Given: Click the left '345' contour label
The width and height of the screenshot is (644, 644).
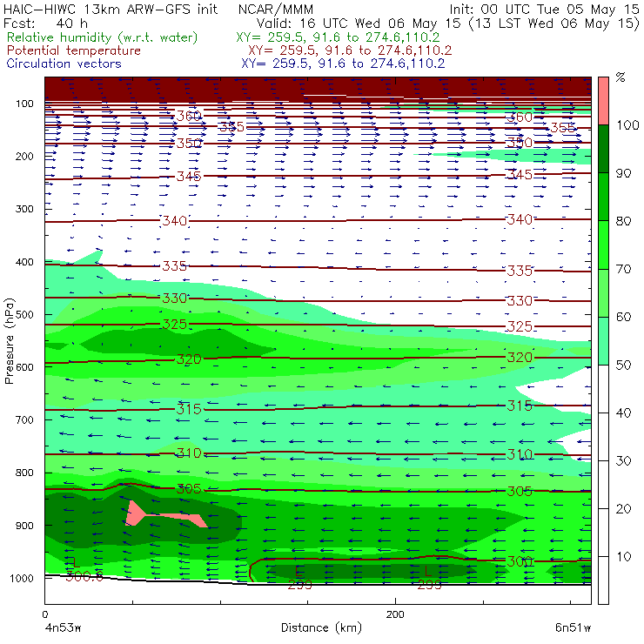Looking at the screenshot, I should click(x=189, y=177).
